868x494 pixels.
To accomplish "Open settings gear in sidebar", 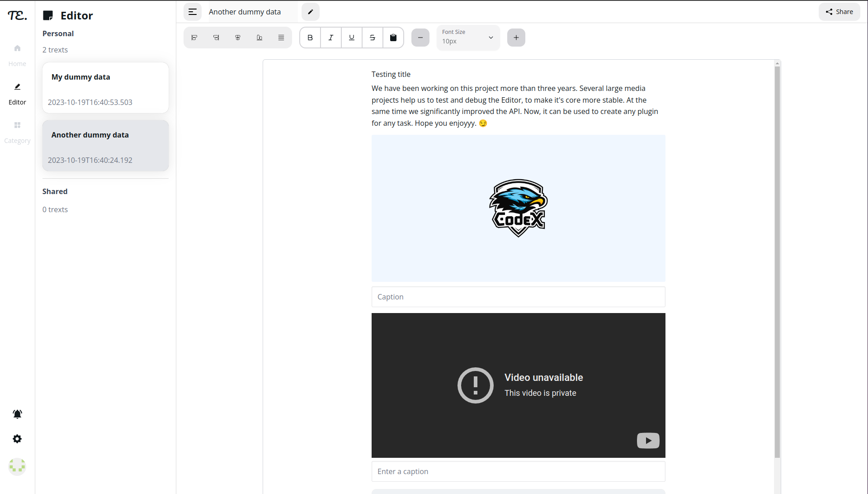I will tap(17, 439).
